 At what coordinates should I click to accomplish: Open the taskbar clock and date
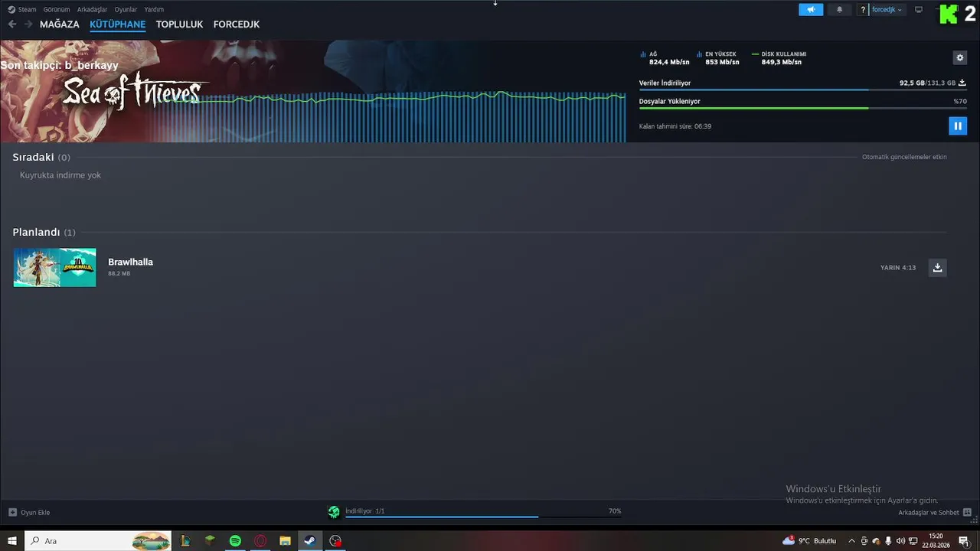click(936, 541)
